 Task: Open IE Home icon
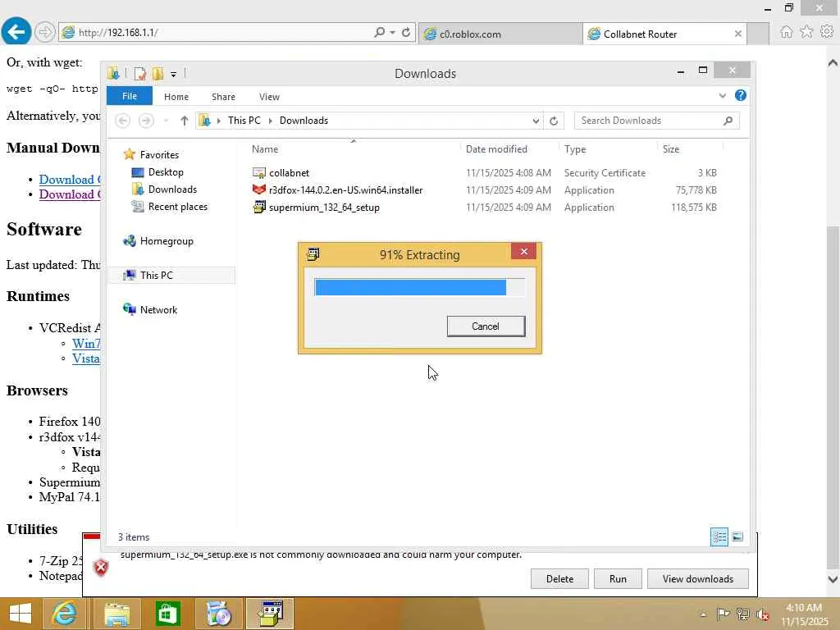point(786,32)
